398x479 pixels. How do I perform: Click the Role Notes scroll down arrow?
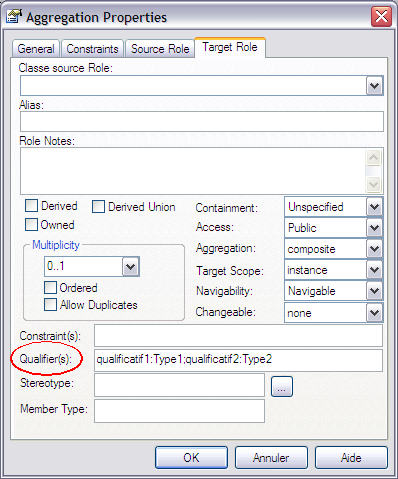tap(374, 184)
